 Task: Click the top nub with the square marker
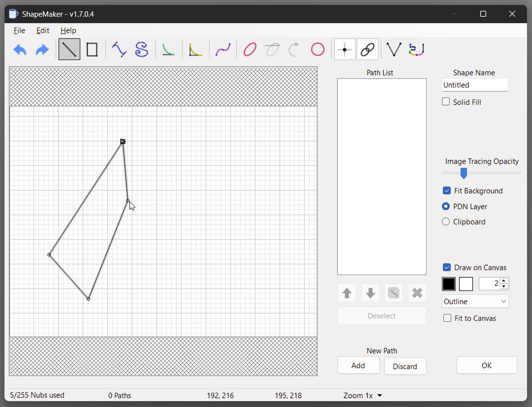[123, 141]
